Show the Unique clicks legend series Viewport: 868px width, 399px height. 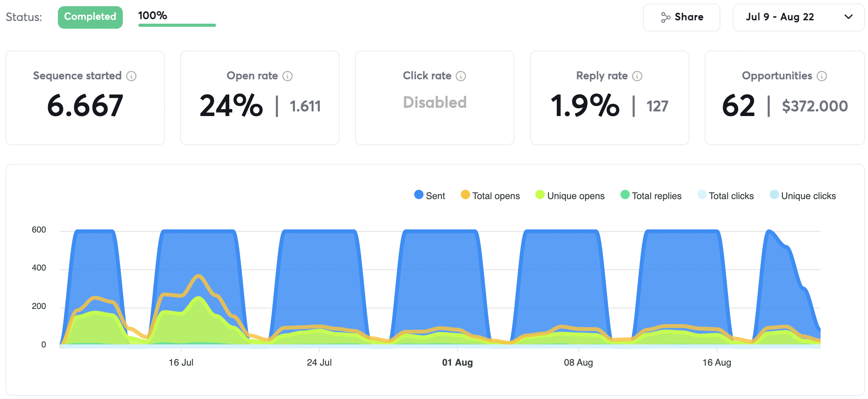pyautogui.click(x=803, y=196)
